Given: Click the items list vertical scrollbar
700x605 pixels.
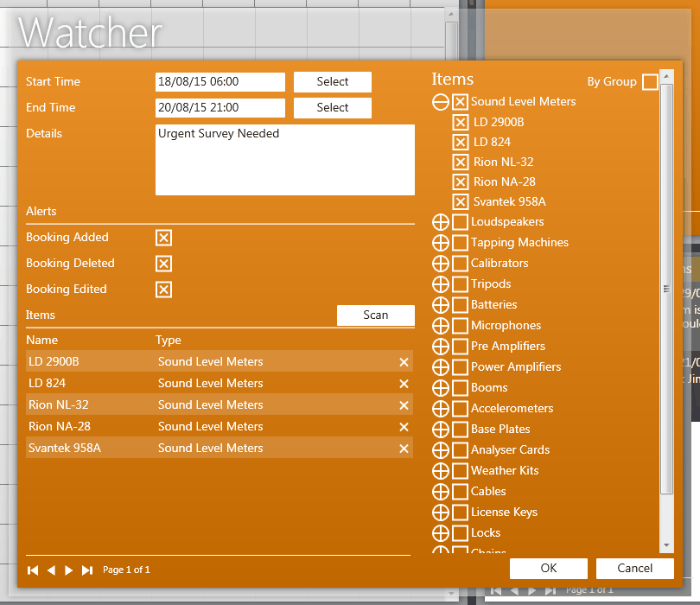Looking at the screenshot, I should [x=665, y=290].
